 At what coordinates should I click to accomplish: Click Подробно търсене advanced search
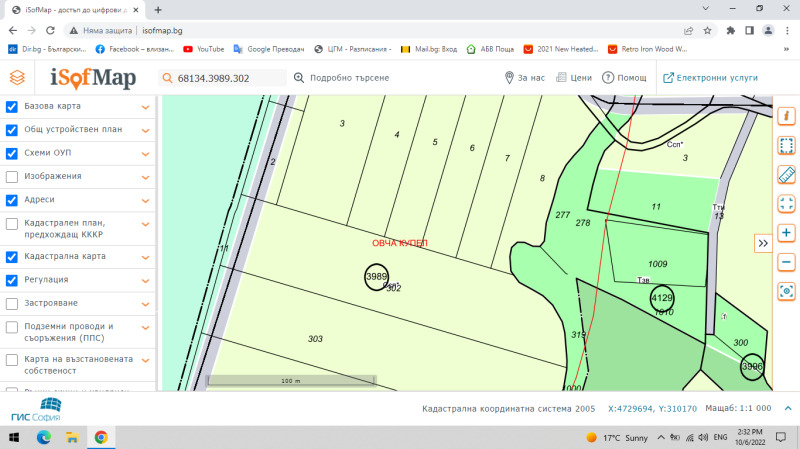tap(341, 78)
